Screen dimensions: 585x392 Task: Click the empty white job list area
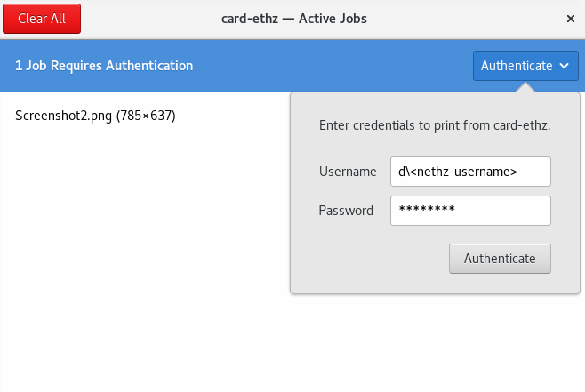146,261
